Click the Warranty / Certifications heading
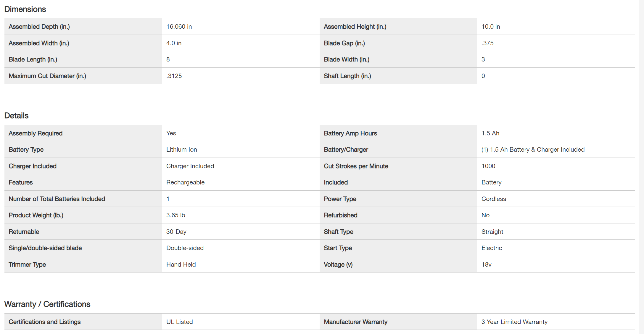Image resolution: width=644 pixels, height=334 pixels. [47, 304]
